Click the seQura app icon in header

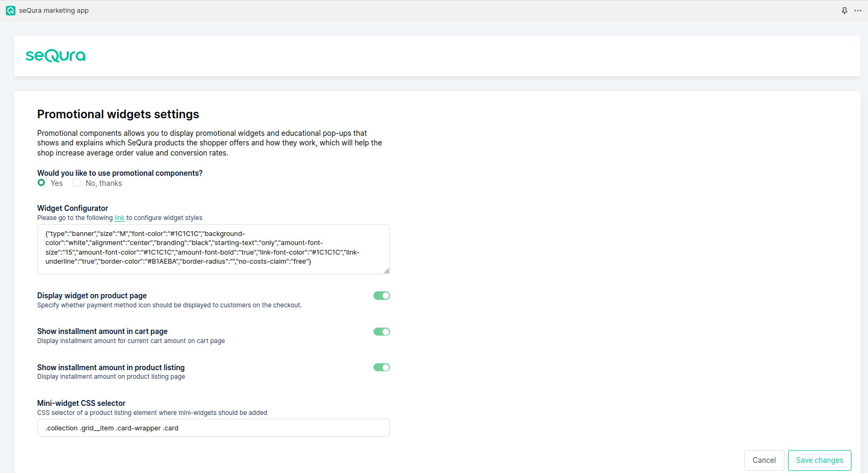click(11, 11)
